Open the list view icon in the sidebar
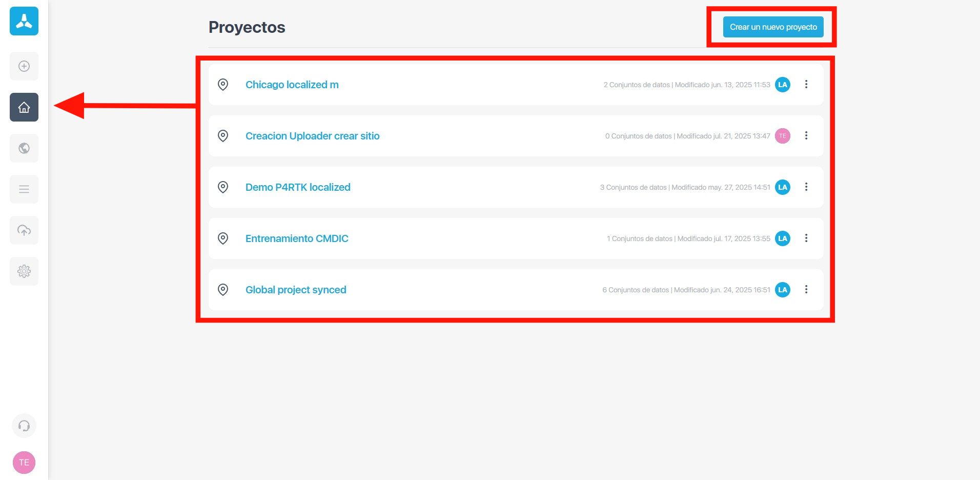Image resolution: width=980 pixels, height=480 pixels. [x=24, y=189]
